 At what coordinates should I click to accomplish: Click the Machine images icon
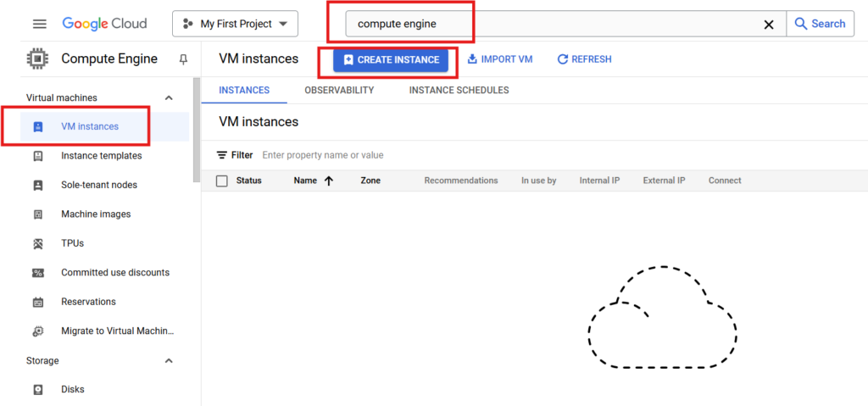pyautogui.click(x=37, y=214)
